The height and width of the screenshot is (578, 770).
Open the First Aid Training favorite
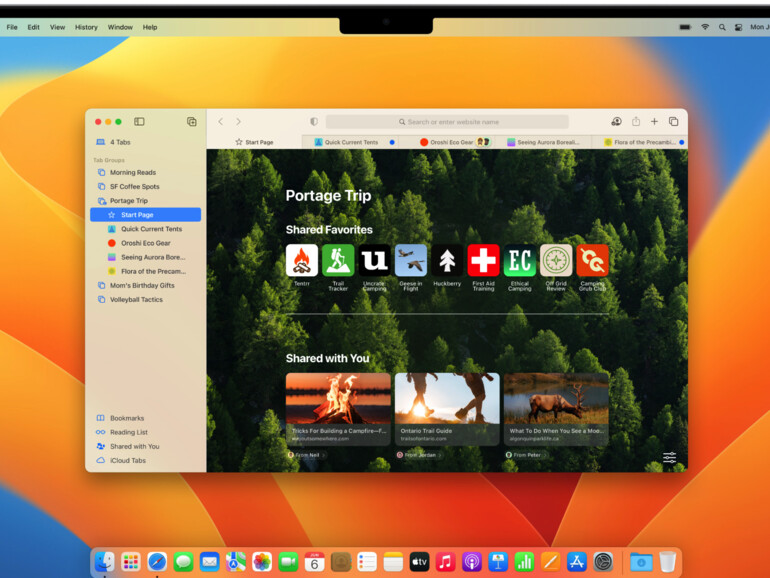[483, 260]
